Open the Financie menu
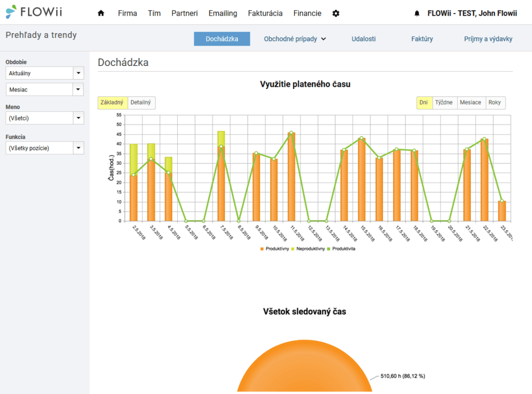The width and height of the screenshot is (532, 394). click(307, 13)
